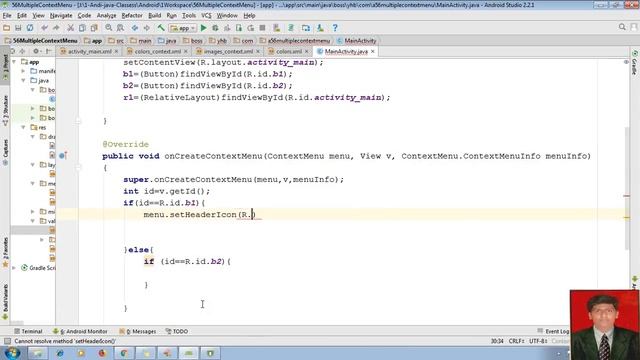Switch to colors_context.xml editor tab
Image resolution: width=640 pixels, height=360 pixels.
pos(158,51)
